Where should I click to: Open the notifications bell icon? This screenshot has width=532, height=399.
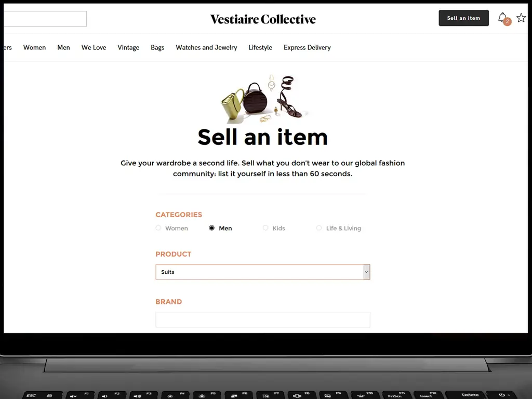502,18
